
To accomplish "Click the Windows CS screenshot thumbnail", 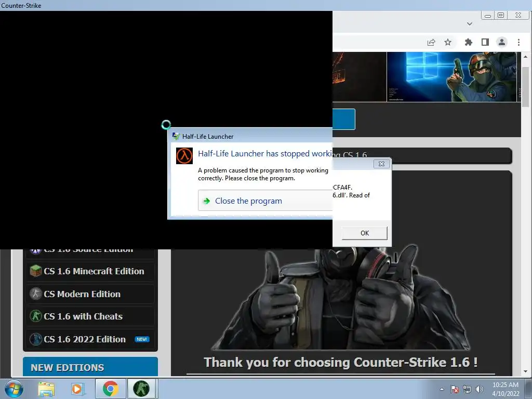I will (x=451, y=77).
